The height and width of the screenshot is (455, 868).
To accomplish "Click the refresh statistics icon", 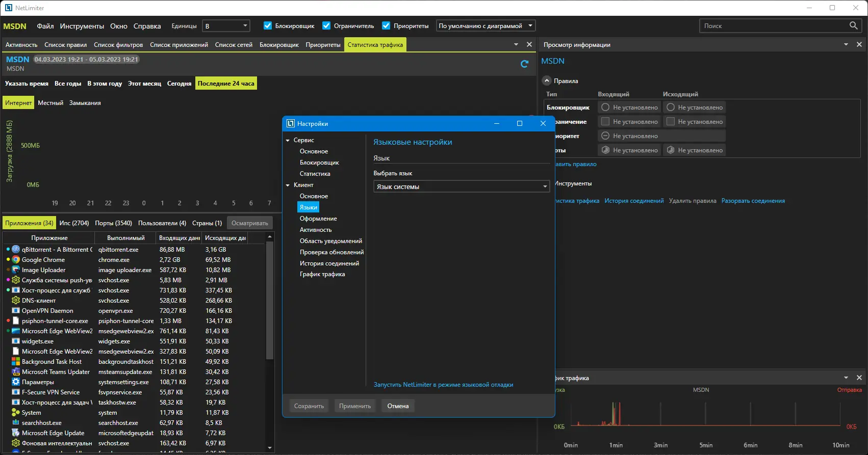I will [x=524, y=64].
